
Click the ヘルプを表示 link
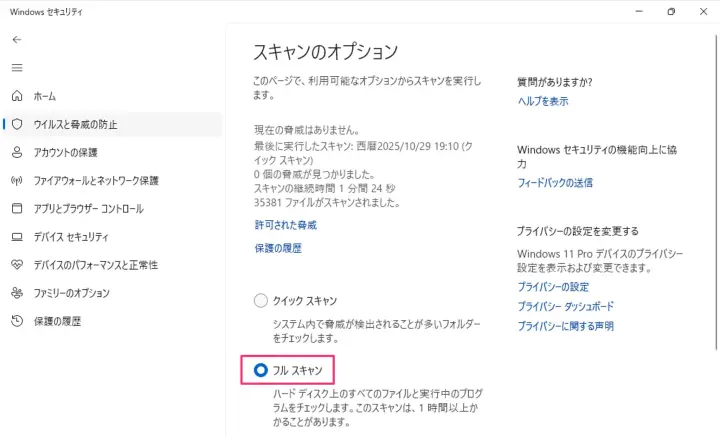pyautogui.click(x=543, y=101)
